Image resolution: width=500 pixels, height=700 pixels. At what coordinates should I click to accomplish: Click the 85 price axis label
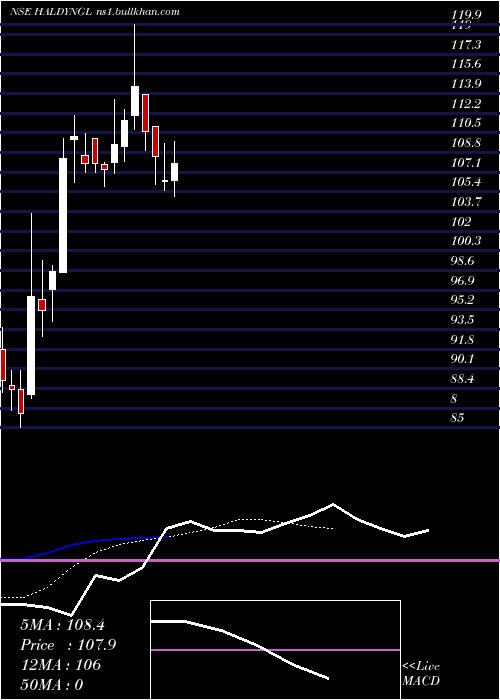pyautogui.click(x=458, y=418)
